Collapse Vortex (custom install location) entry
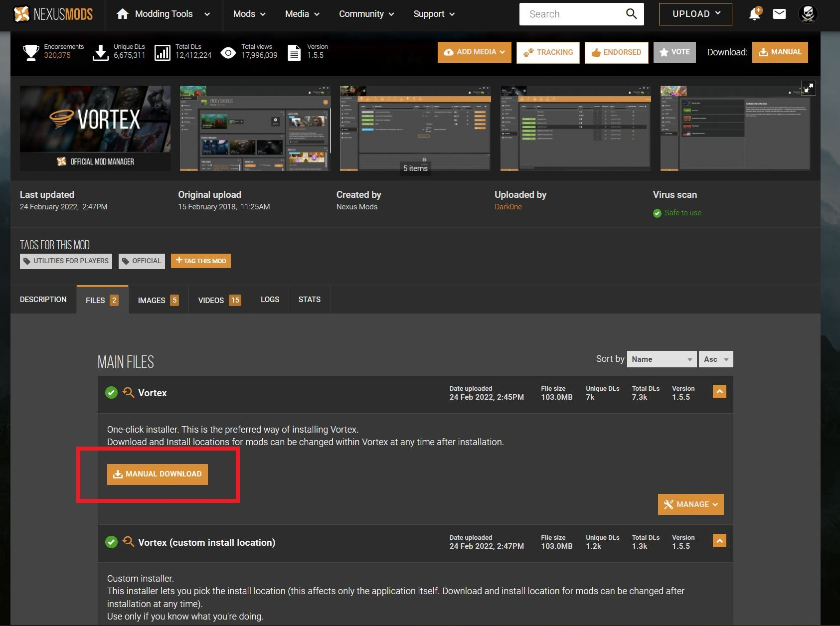Screen dimensions: 840x626 point(719,541)
